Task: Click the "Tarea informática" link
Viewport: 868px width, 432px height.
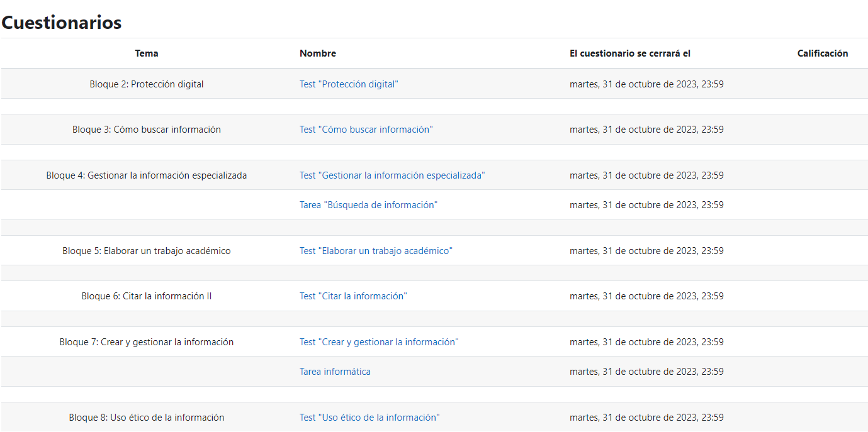Action: pos(335,372)
